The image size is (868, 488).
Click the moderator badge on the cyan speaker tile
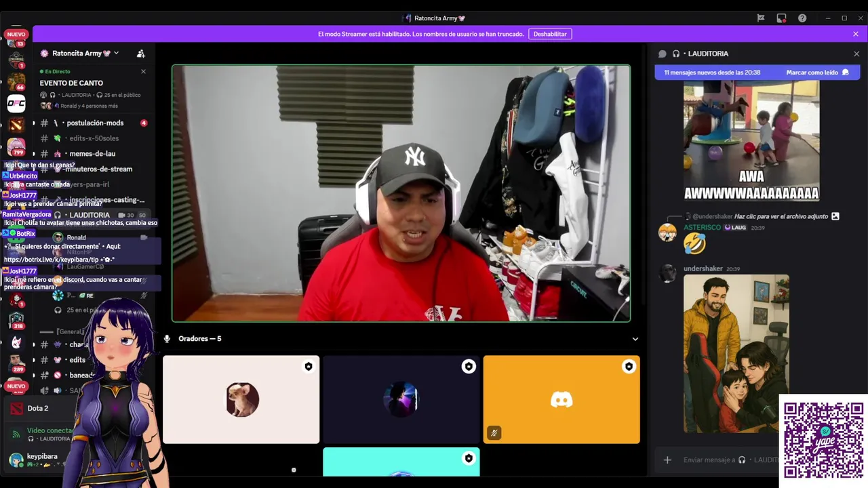469,458
